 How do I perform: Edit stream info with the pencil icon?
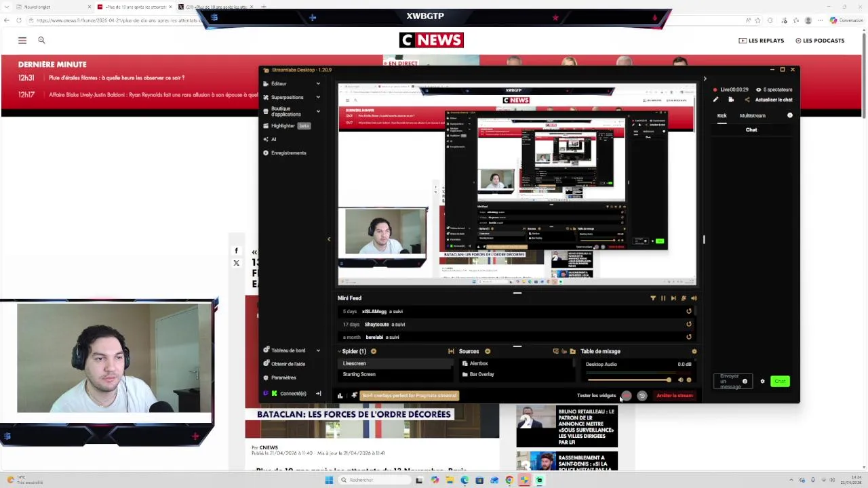point(715,100)
